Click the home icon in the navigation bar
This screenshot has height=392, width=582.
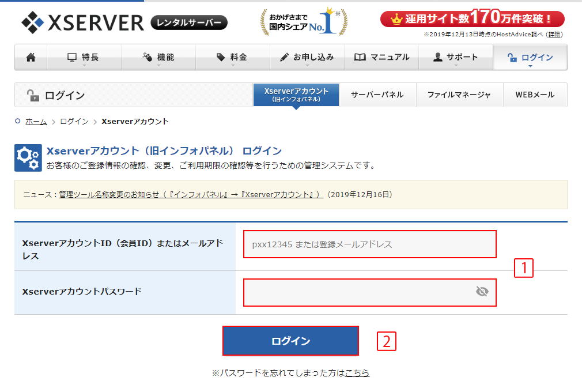point(30,56)
